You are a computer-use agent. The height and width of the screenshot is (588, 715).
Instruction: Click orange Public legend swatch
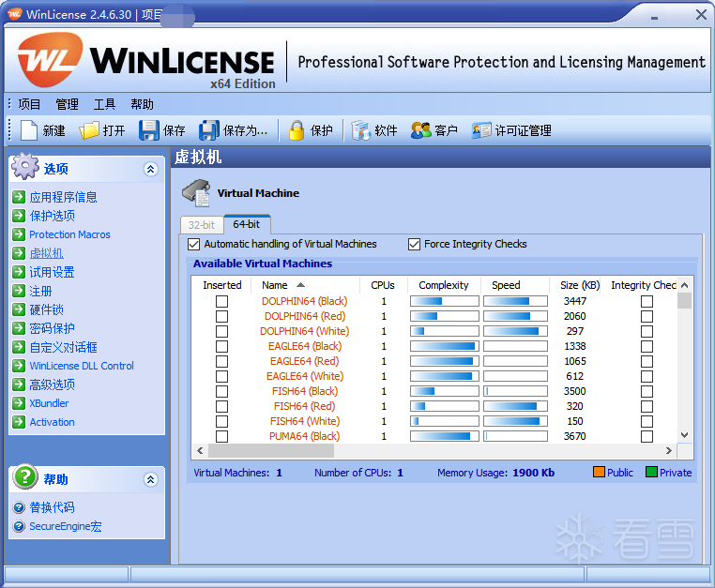(599, 472)
